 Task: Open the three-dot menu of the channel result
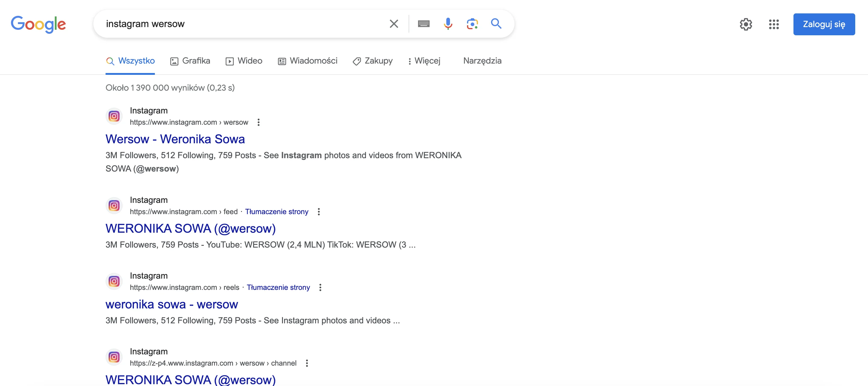[307, 363]
